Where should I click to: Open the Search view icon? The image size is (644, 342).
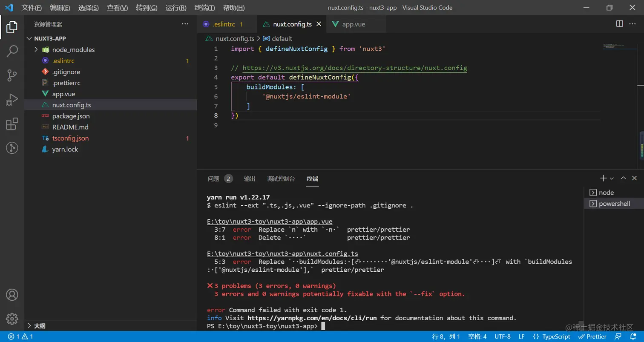coord(12,51)
